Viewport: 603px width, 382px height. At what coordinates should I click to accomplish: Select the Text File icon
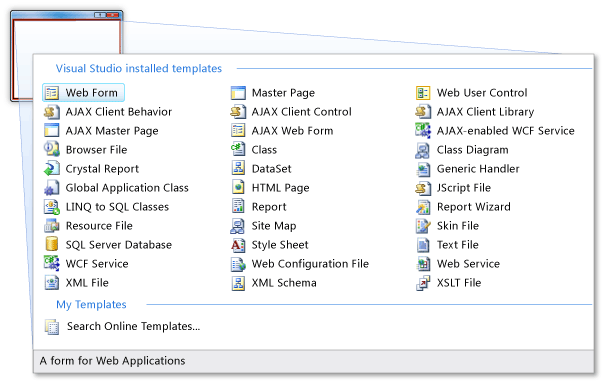pos(423,245)
